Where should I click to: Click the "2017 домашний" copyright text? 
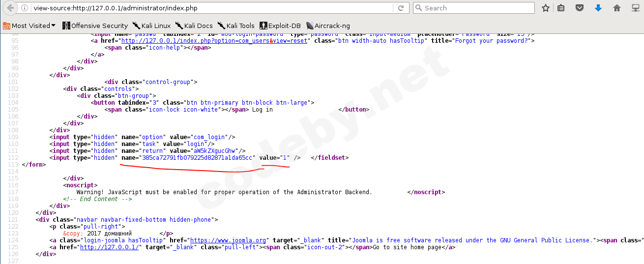click(x=109, y=234)
